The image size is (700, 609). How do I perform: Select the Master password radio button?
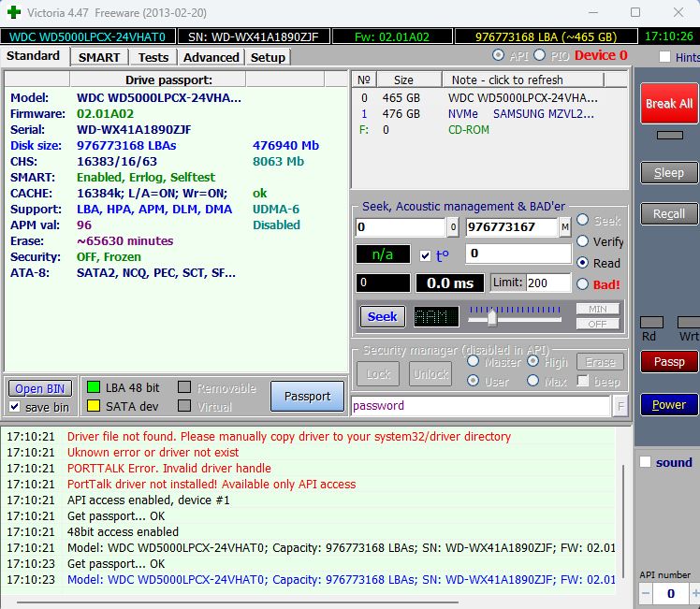[x=473, y=360]
